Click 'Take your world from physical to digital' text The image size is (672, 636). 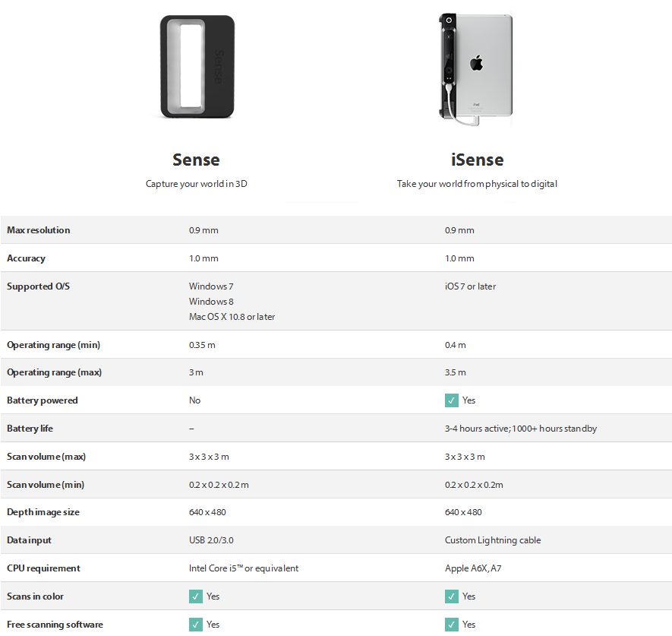pyautogui.click(x=477, y=184)
